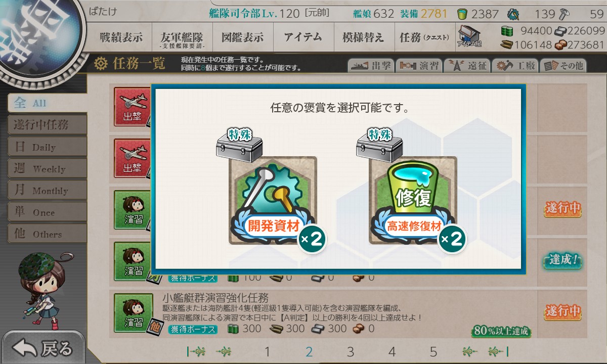Open the 図鑑表示 menu
The image size is (607, 364).
click(242, 37)
